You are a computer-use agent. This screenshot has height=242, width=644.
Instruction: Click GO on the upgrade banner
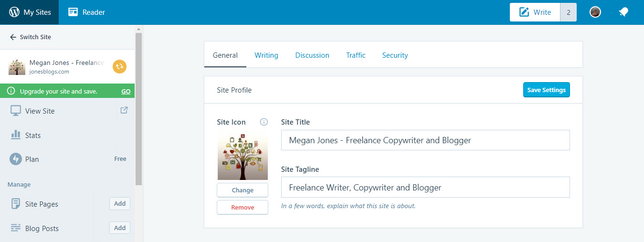pyautogui.click(x=126, y=91)
